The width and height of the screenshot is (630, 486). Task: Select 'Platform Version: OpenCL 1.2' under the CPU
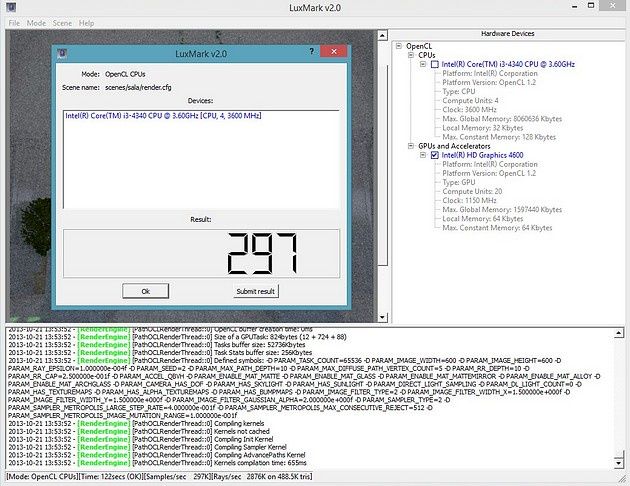point(489,82)
